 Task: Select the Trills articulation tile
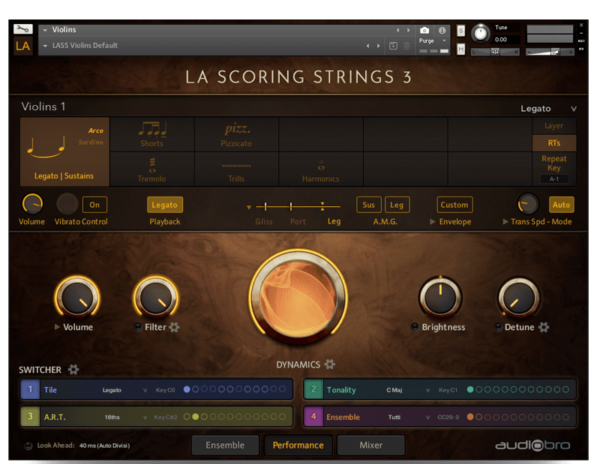coord(236,169)
